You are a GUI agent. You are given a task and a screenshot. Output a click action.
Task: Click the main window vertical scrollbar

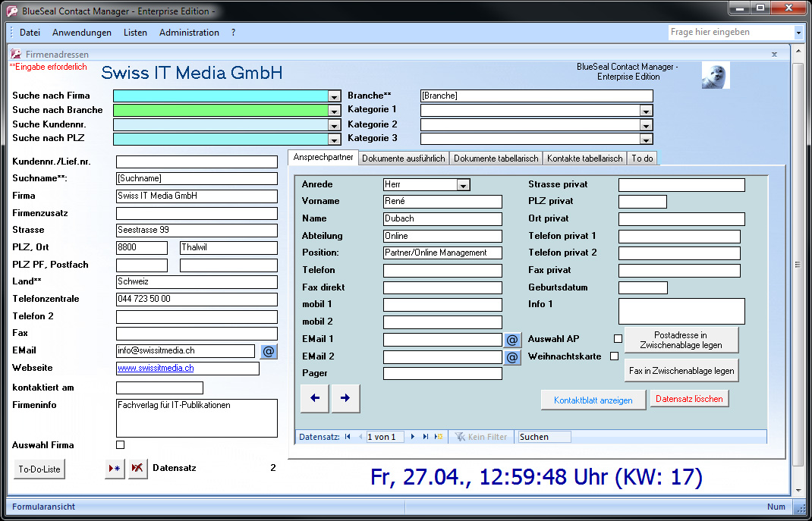click(x=798, y=265)
